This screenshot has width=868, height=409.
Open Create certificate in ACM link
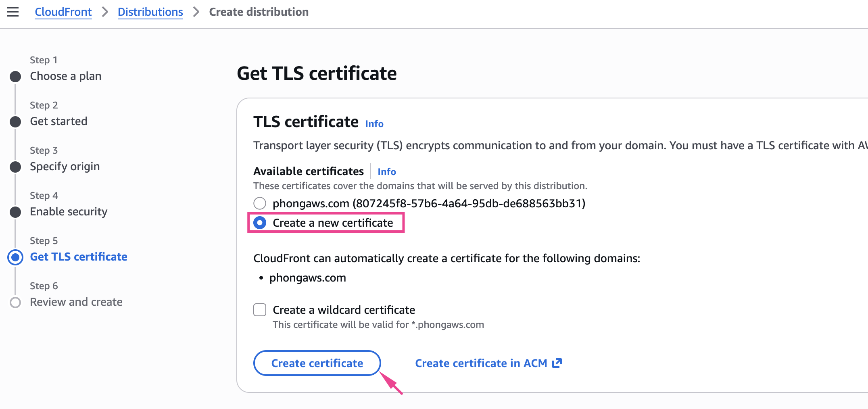tap(481, 363)
